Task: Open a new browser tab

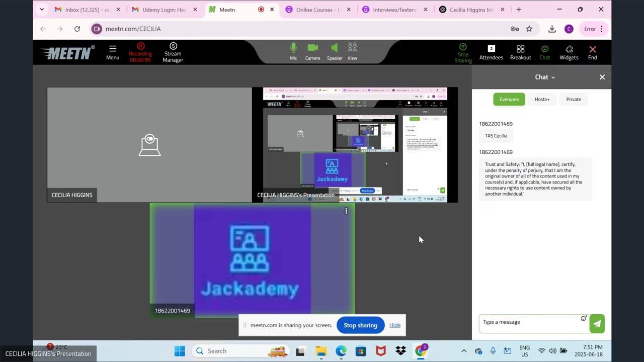Action: 519,10
